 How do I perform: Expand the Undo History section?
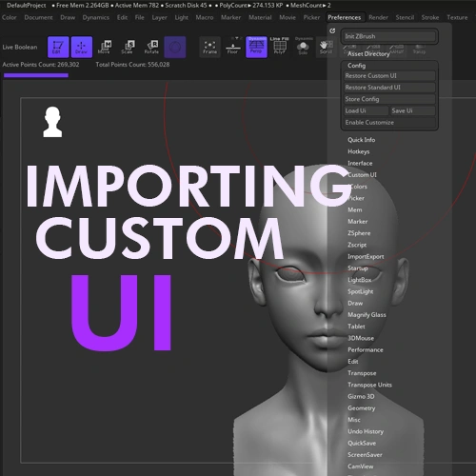[x=366, y=431]
